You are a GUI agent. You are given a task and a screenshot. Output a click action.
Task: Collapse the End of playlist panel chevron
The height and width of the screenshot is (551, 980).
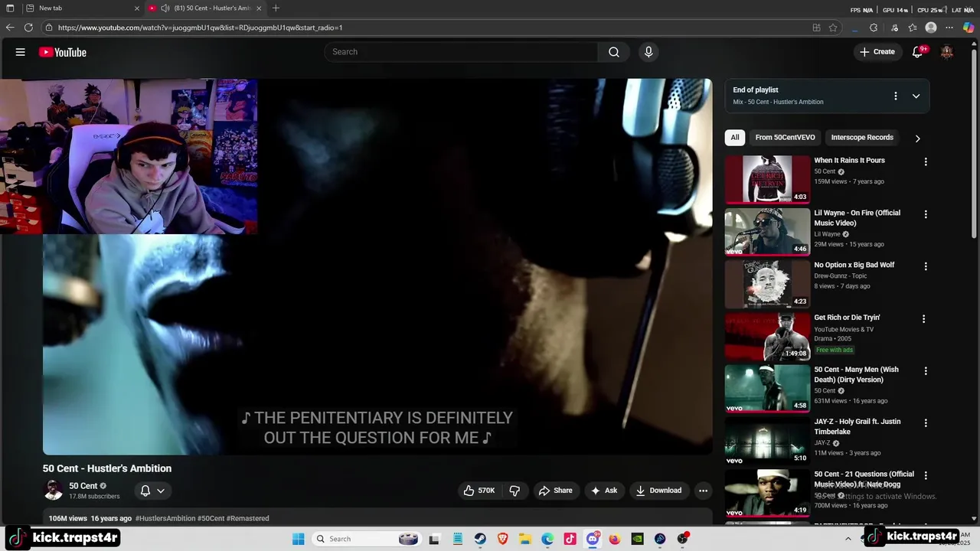[916, 96]
